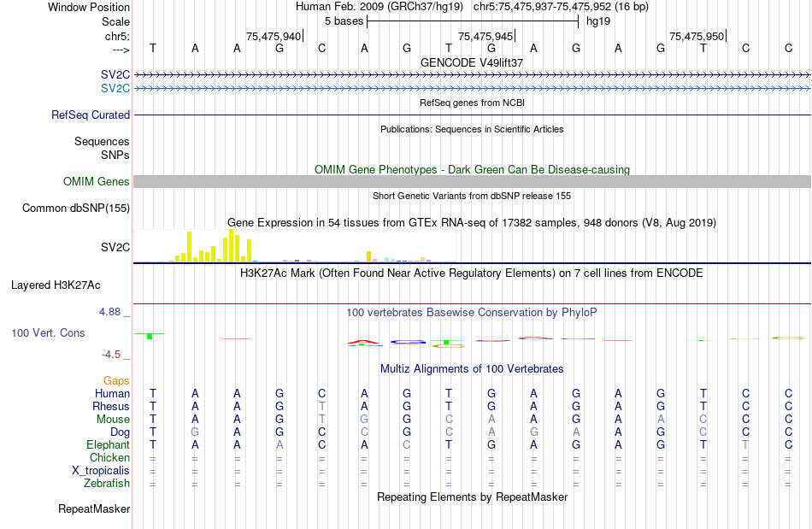Select the Human species label
Viewport: 812px width, 529px height.
pos(112,393)
